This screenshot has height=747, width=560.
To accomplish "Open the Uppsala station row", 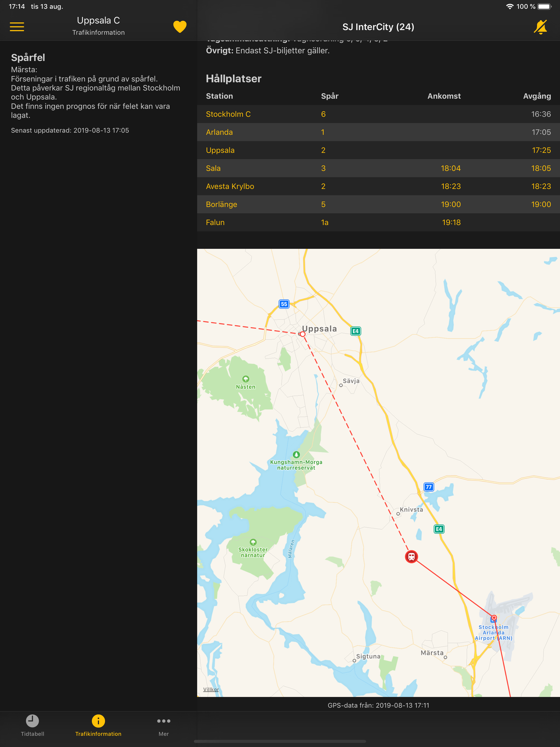I will (378, 150).
